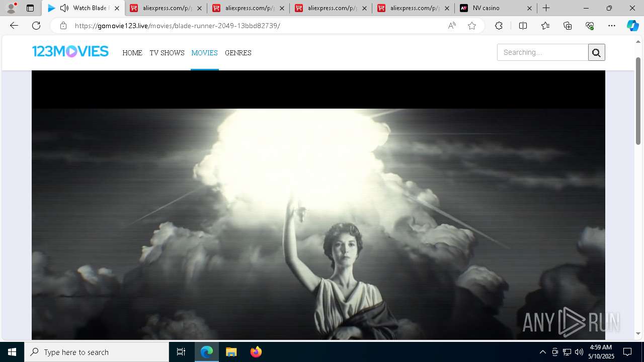Click the scrollbar up arrow
The width and height of the screenshot is (644, 362).
point(638,42)
